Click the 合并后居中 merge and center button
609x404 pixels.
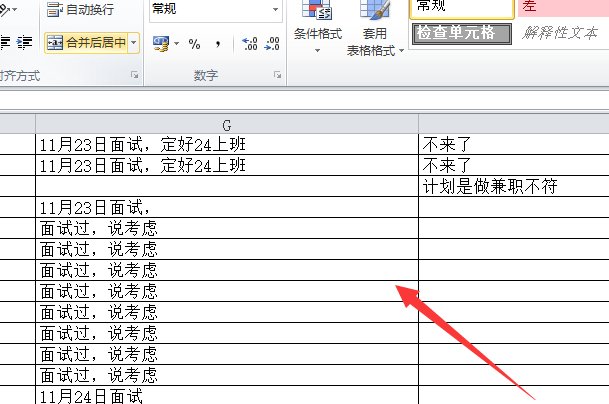click(x=86, y=42)
